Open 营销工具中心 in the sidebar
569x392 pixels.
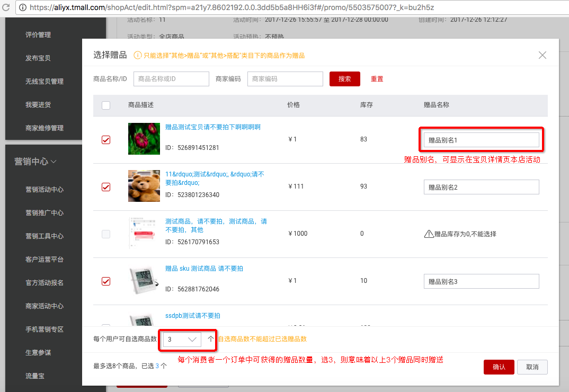click(x=45, y=236)
